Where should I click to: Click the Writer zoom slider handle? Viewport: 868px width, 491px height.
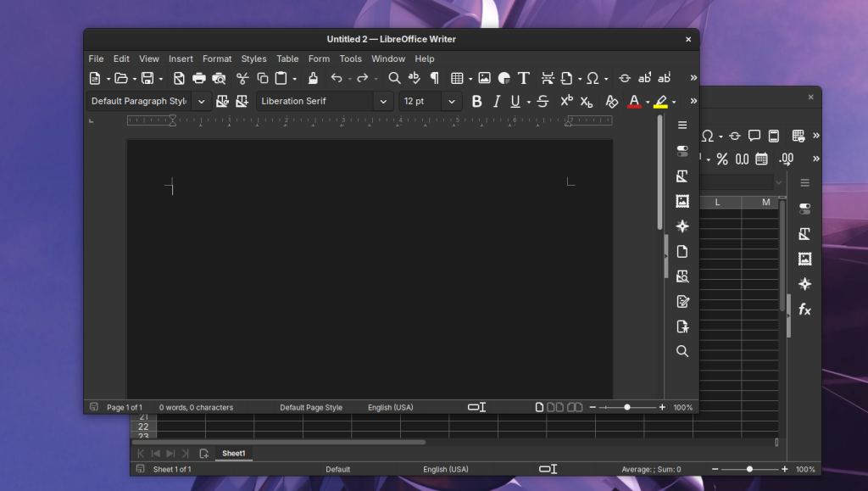627,407
